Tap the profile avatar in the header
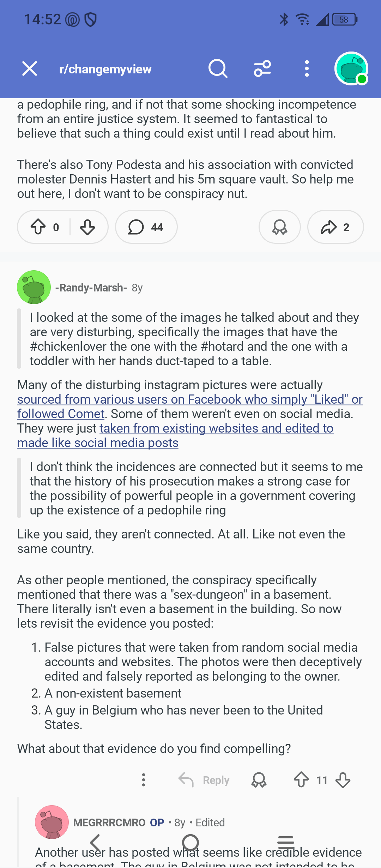Image resolution: width=381 pixels, height=868 pixels. coord(351,68)
